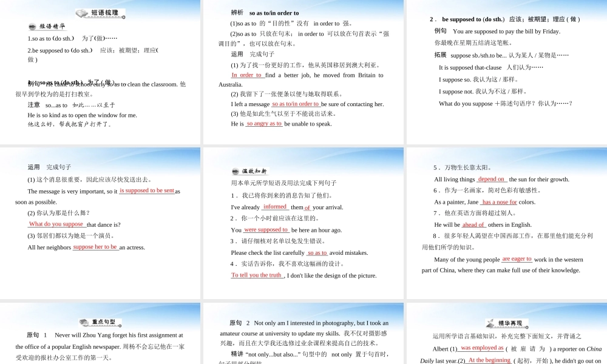The width and height of the screenshot is (607, 364).
Task: Click red answer 'were supposed to'
Action: [x=266, y=230]
